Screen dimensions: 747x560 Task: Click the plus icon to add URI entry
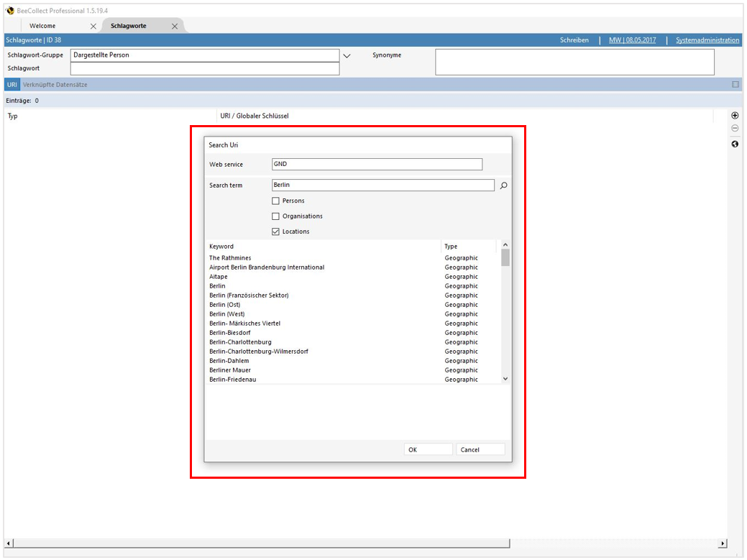click(x=735, y=116)
